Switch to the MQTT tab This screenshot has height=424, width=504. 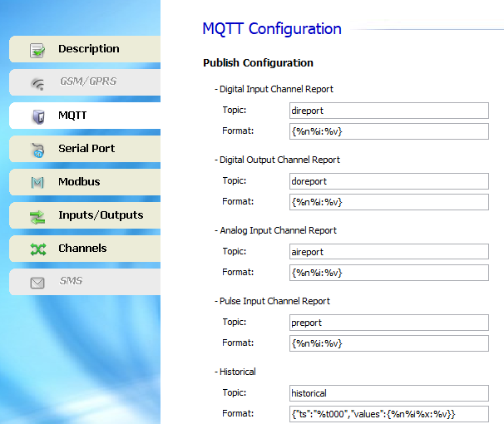coord(85,116)
